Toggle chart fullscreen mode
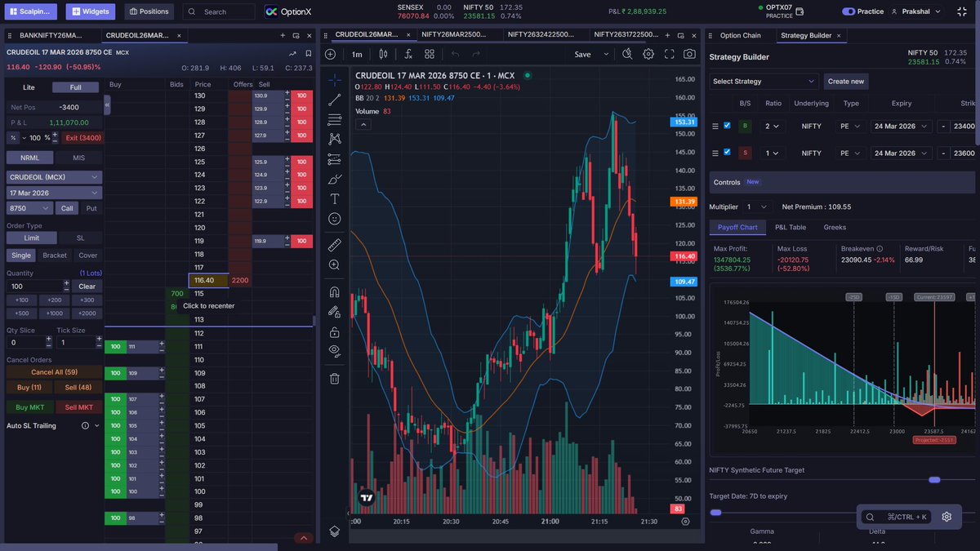The image size is (980, 551). click(x=669, y=54)
